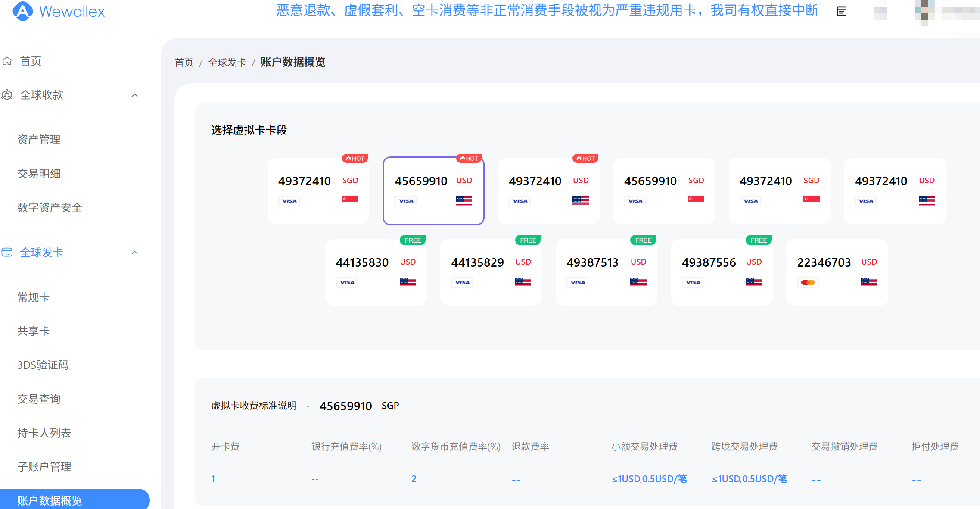980x509 pixels.
Task: Select the 45659910 SGD card segment
Action: 664,190
